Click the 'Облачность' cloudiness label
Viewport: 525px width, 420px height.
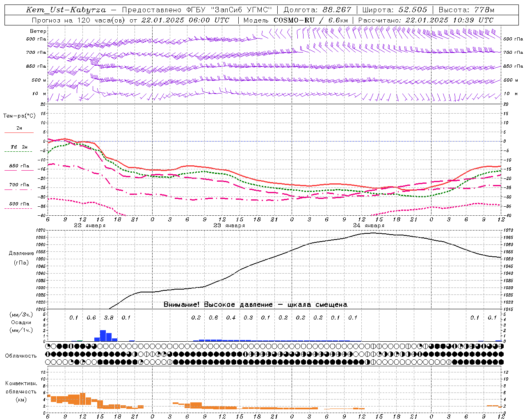click(x=21, y=356)
